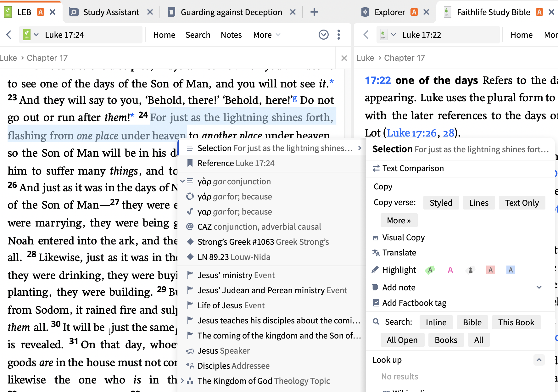Copy verse as Text Only
This screenshot has height=392, width=558.
pos(522,203)
